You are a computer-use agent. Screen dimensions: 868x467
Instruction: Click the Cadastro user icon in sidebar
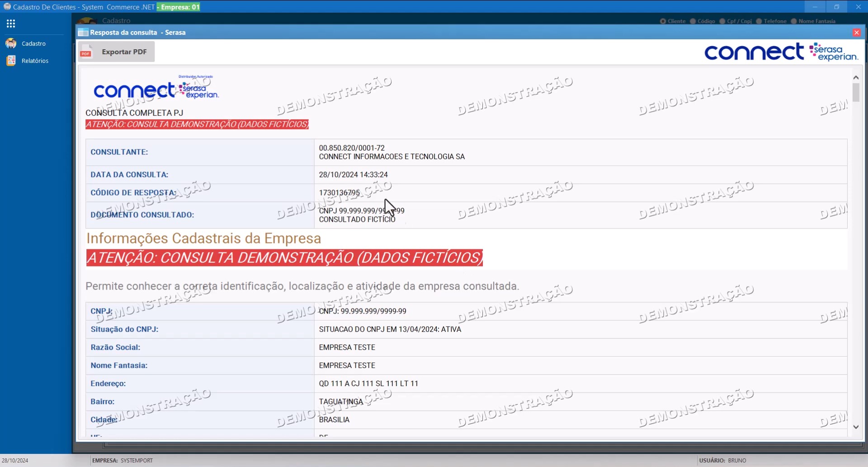[11, 43]
